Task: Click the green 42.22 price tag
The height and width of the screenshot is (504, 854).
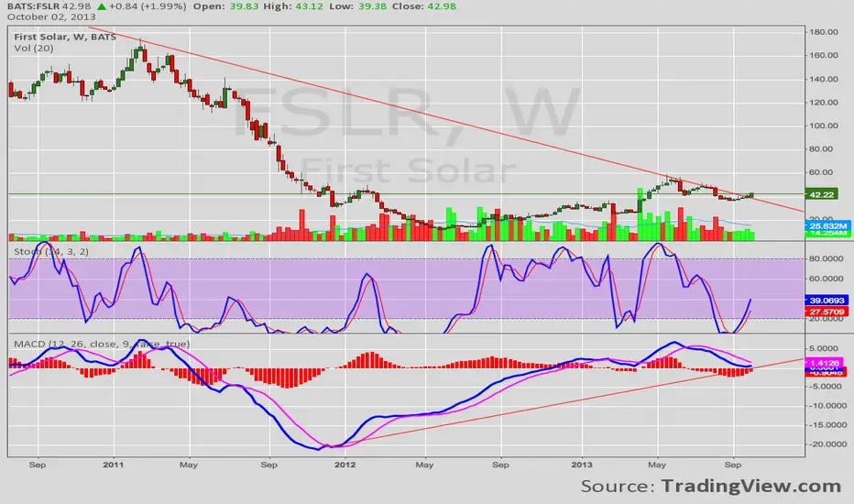Action: (x=821, y=194)
